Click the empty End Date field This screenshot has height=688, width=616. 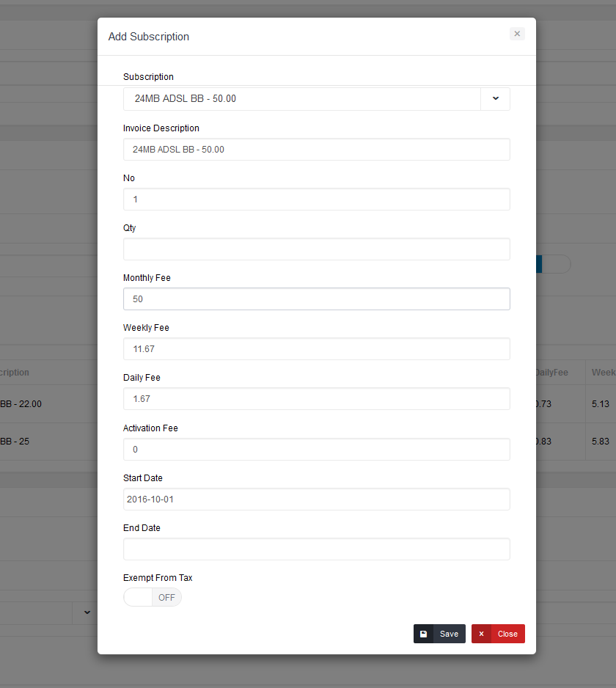[316, 549]
